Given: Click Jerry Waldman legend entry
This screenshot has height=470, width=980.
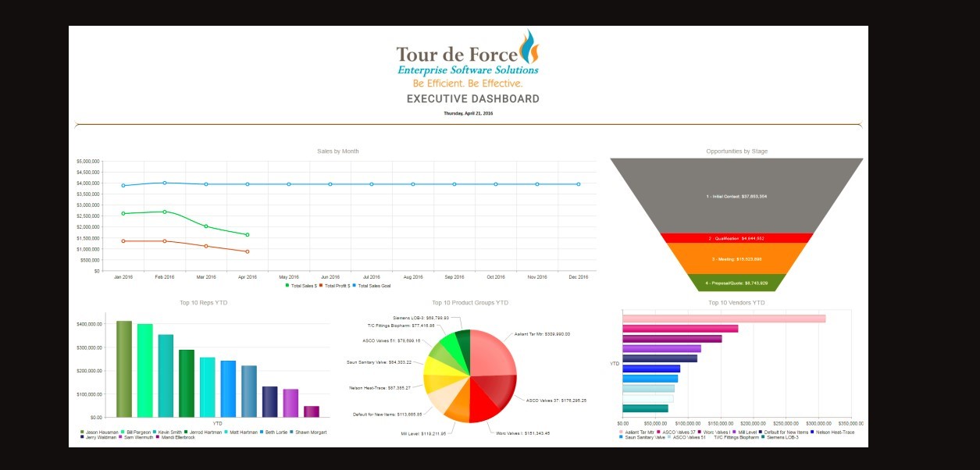Looking at the screenshot, I should [x=98, y=437].
